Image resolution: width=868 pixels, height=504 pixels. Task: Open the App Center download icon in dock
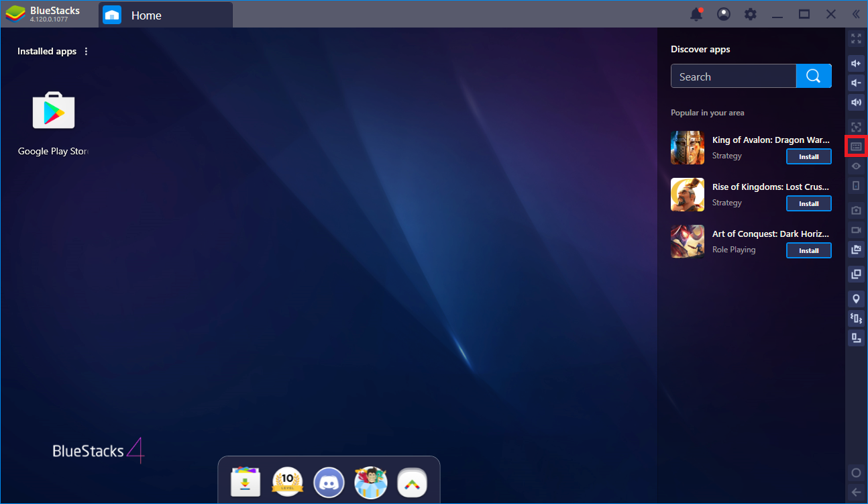(246, 482)
